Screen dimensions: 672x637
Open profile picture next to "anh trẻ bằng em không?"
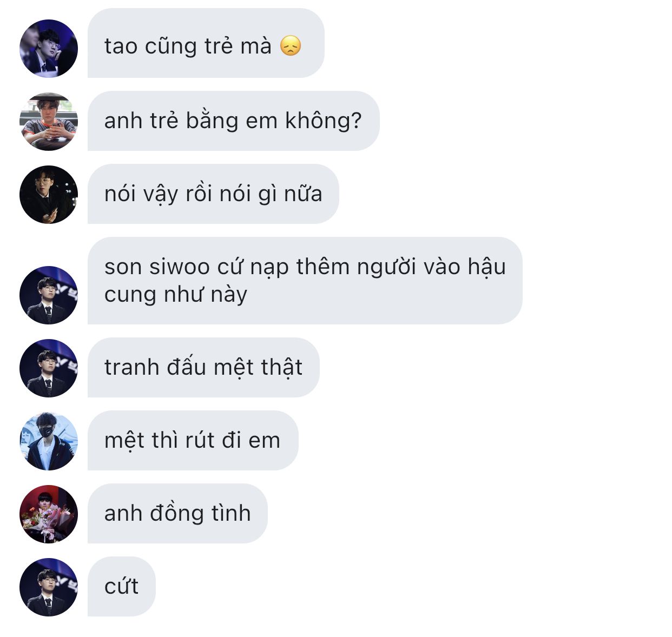point(49,121)
